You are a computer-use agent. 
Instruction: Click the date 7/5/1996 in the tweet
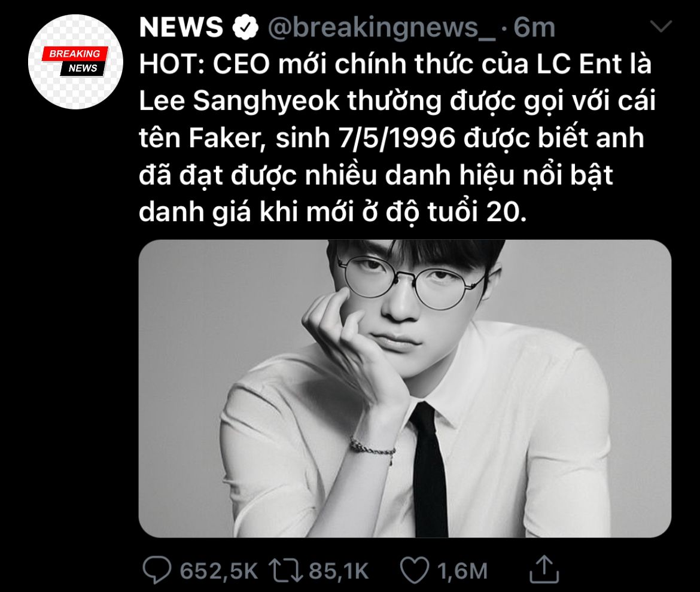pyautogui.click(x=397, y=138)
